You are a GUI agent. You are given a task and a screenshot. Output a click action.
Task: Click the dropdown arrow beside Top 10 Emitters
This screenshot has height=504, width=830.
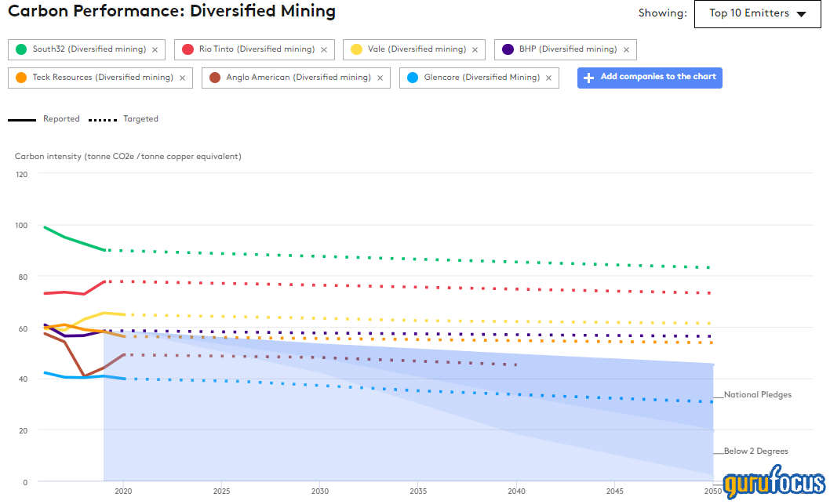(802, 14)
